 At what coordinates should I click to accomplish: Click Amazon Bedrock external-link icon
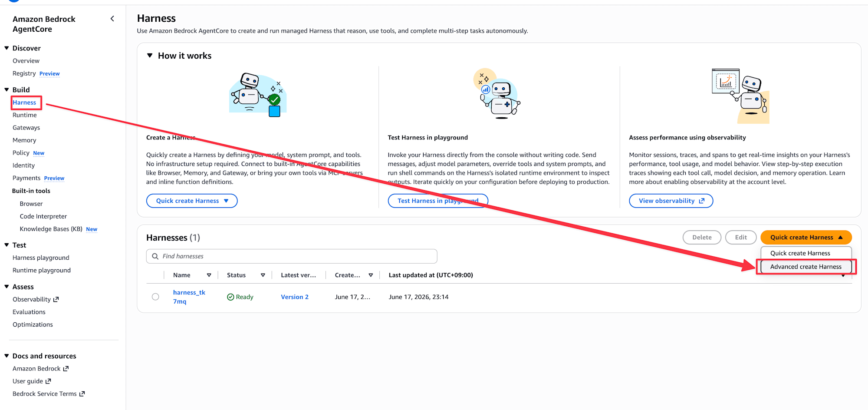coord(66,368)
